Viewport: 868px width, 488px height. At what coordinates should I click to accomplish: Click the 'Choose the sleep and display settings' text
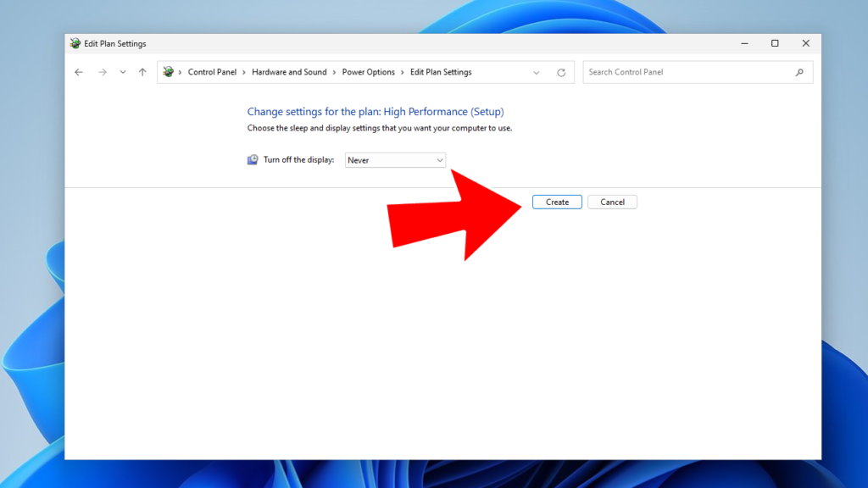(x=380, y=128)
